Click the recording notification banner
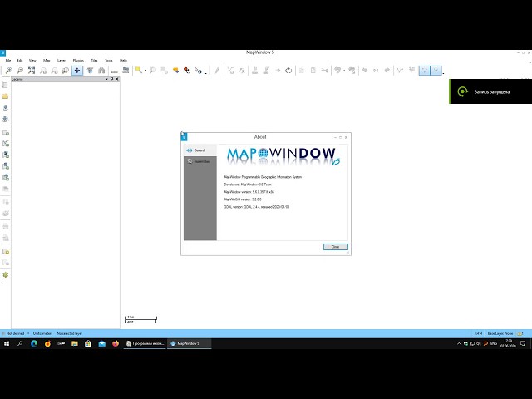This screenshot has width=532, height=399. click(490, 91)
